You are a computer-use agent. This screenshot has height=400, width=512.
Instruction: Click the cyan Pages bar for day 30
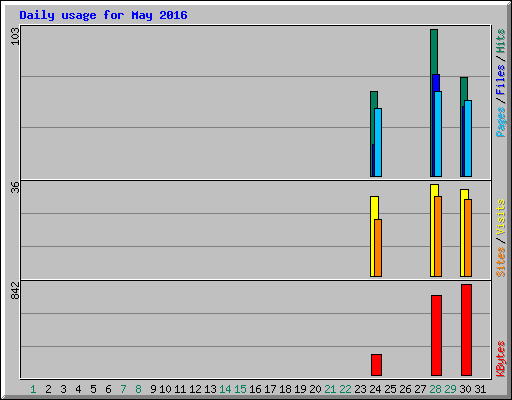tap(468, 138)
